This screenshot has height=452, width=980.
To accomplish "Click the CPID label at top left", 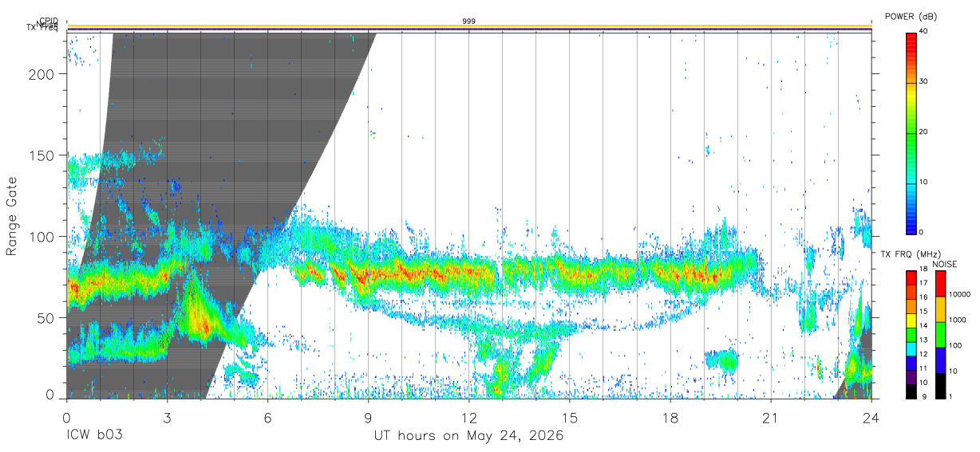I will pyautogui.click(x=48, y=21).
